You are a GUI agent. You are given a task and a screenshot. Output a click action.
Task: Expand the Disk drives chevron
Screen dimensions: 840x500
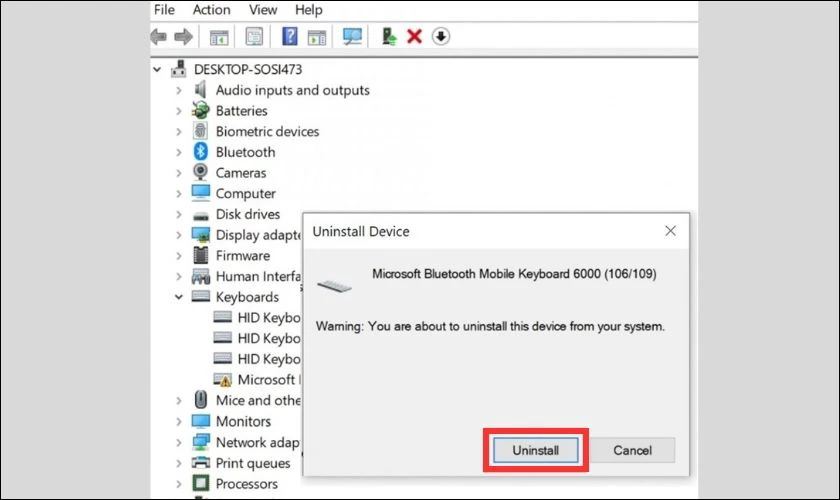pos(178,214)
